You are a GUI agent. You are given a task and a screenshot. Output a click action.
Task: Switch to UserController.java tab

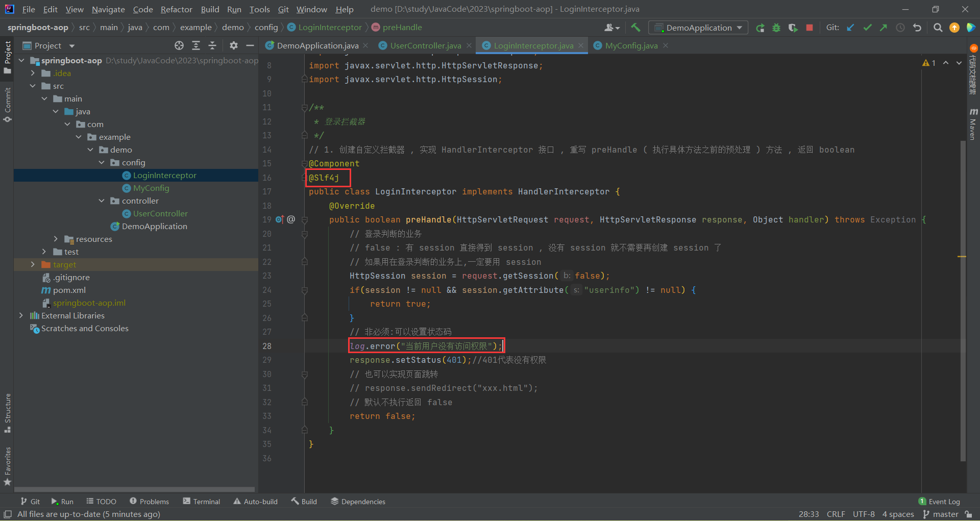425,45
